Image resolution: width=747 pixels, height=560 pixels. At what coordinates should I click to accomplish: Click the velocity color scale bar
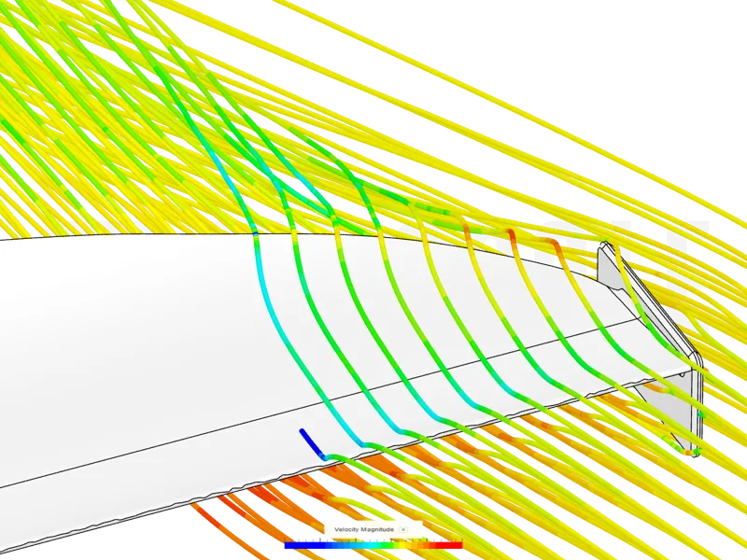tap(373, 545)
